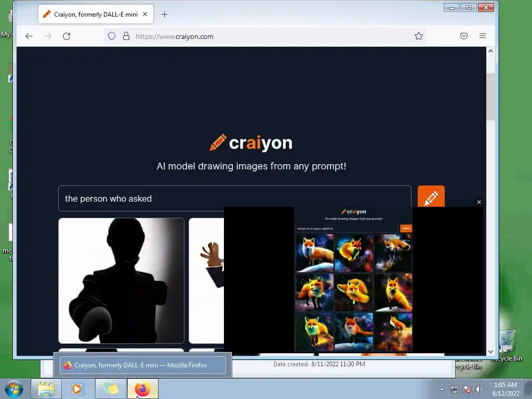The height and width of the screenshot is (399, 532).
Task: Maximize the Firefox window
Action: click(469, 7)
